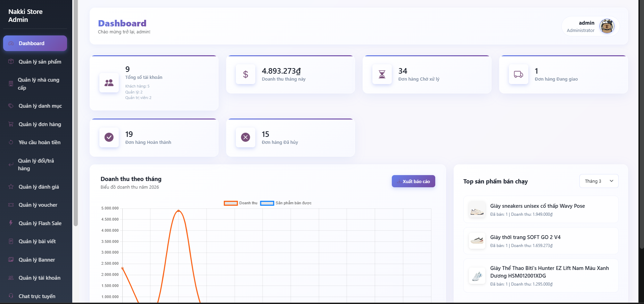This screenshot has width=644, height=304.
Task: Click the users icon in total accounts card
Action: [109, 83]
